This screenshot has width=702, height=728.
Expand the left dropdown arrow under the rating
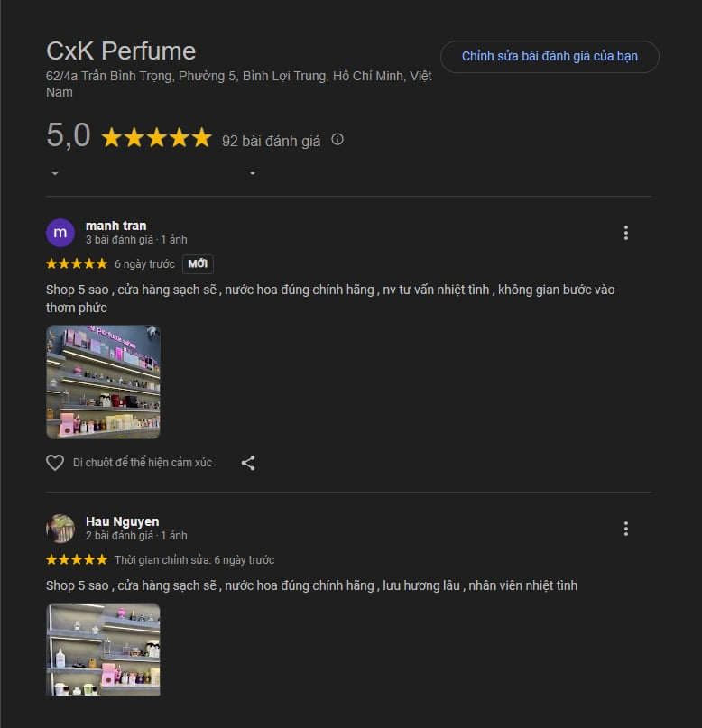click(55, 173)
